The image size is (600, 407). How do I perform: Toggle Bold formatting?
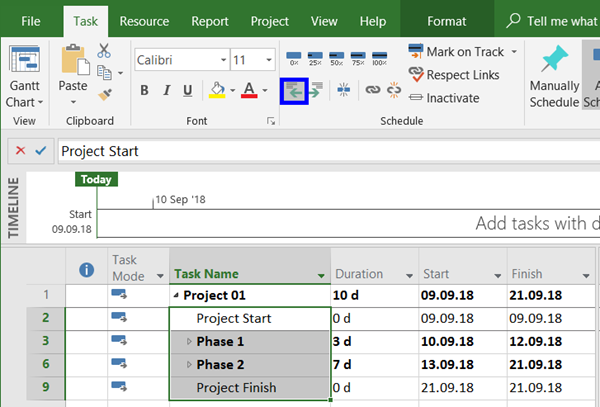pyautogui.click(x=144, y=91)
